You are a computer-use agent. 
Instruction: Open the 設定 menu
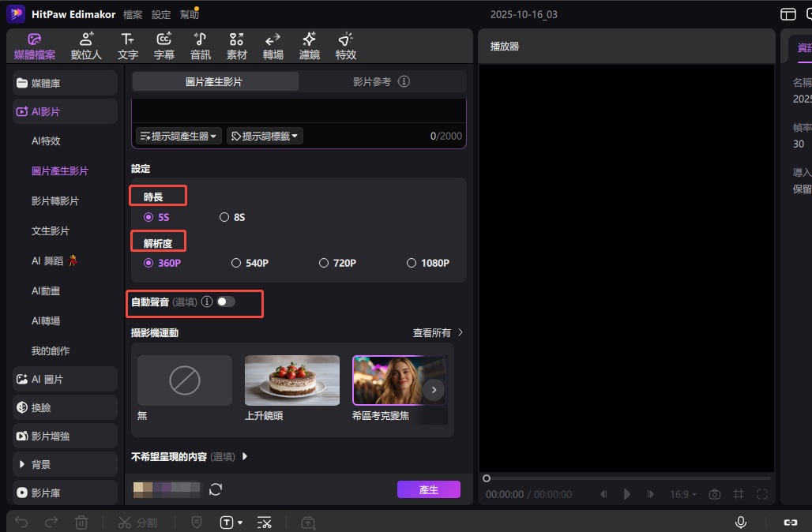click(161, 14)
